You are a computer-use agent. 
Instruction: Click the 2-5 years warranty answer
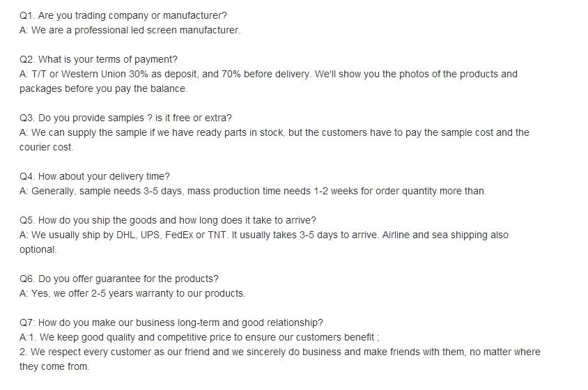pyautogui.click(x=132, y=294)
